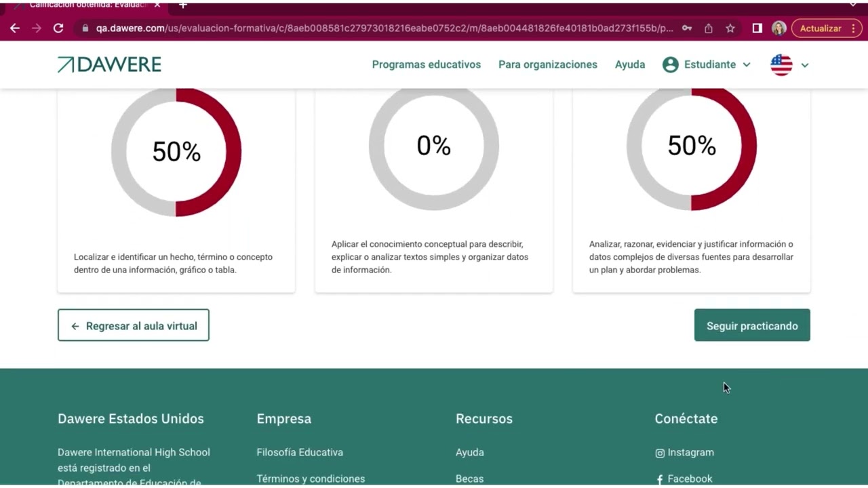Open the Ayuda header menu item
868x488 pixels.
(x=630, y=64)
